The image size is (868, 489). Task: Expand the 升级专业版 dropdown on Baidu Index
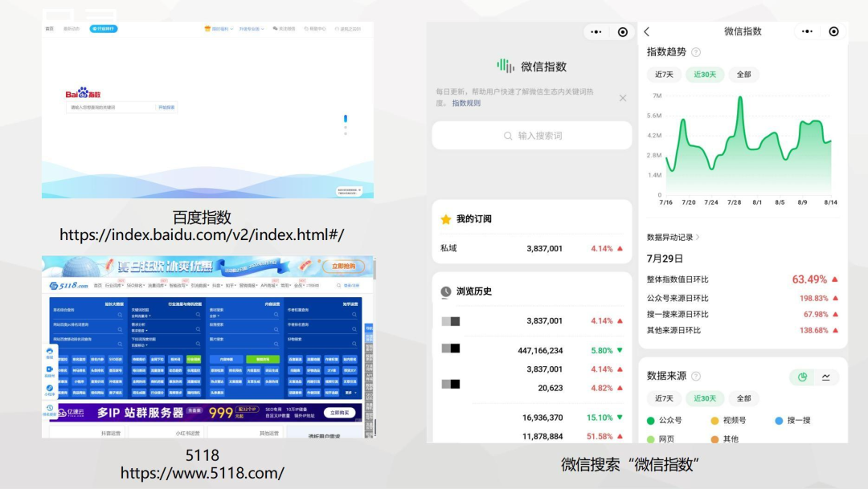pyautogui.click(x=252, y=29)
